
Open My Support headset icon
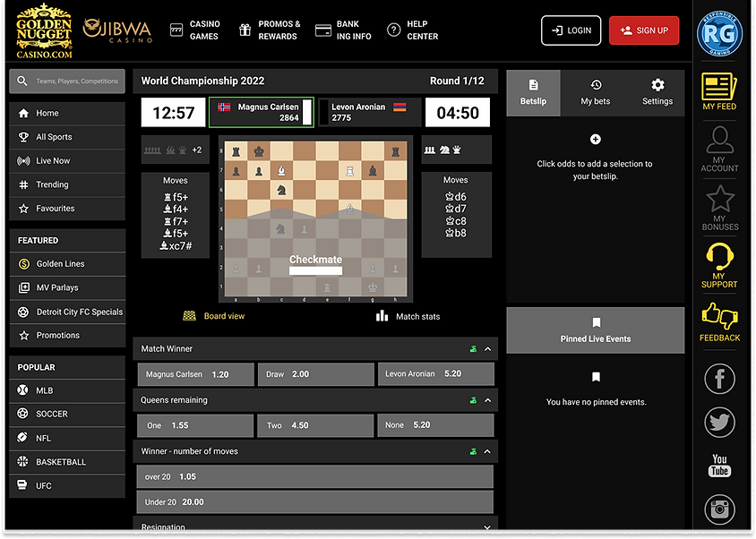[719, 265]
